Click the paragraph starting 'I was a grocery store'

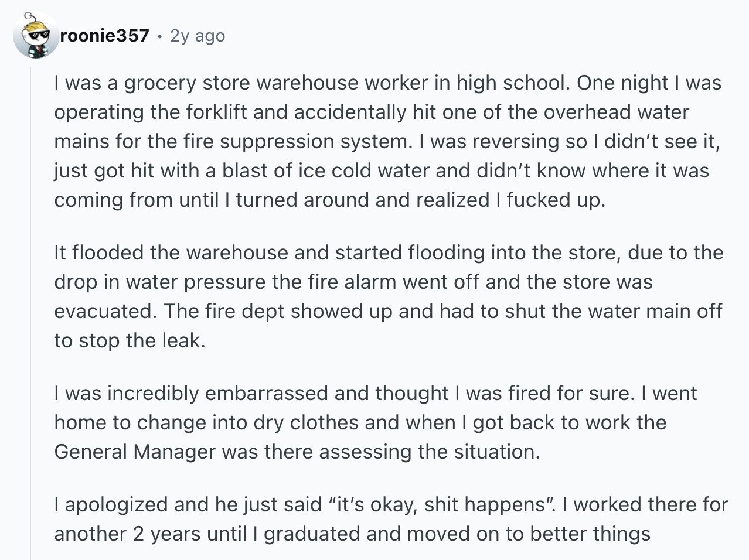[388, 141]
